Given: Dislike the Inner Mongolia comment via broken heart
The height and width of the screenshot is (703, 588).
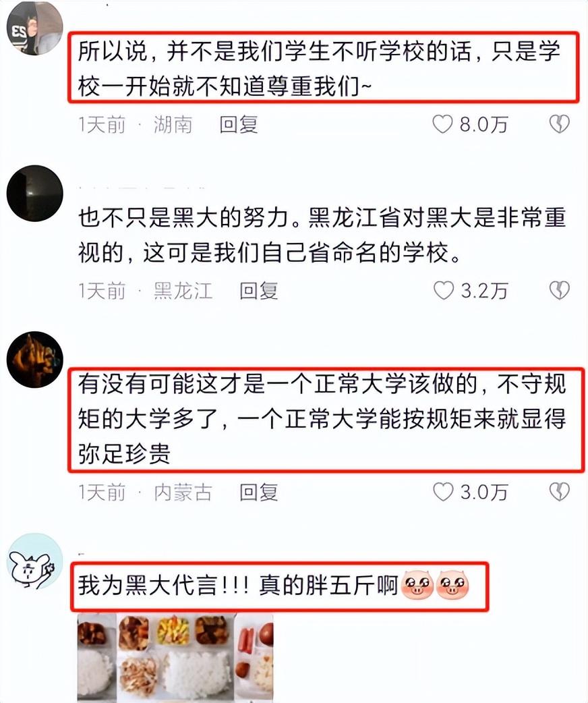Looking at the screenshot, I should (559, 492).
